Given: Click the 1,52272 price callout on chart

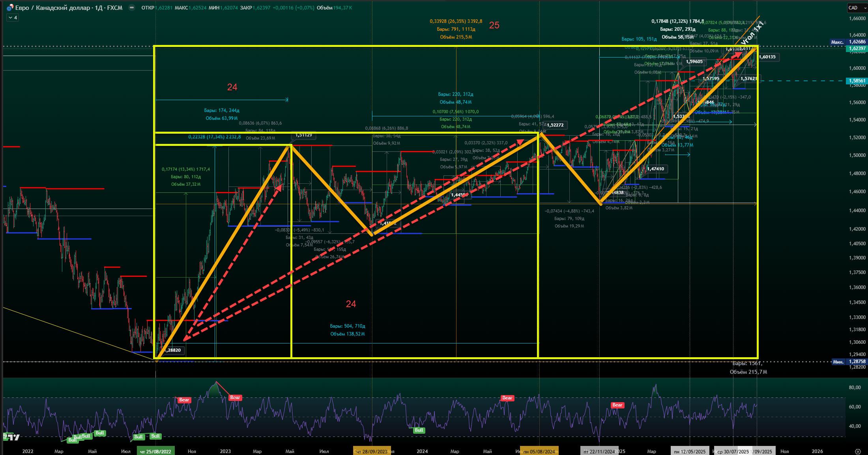Looking at the screenshot, I should click(x=555, y=125).
